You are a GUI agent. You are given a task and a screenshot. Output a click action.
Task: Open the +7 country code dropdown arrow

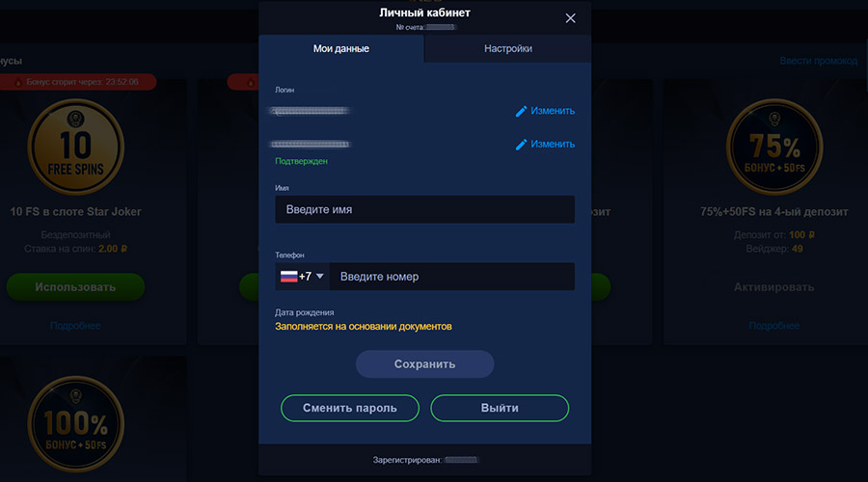click(x=320, y=277)
